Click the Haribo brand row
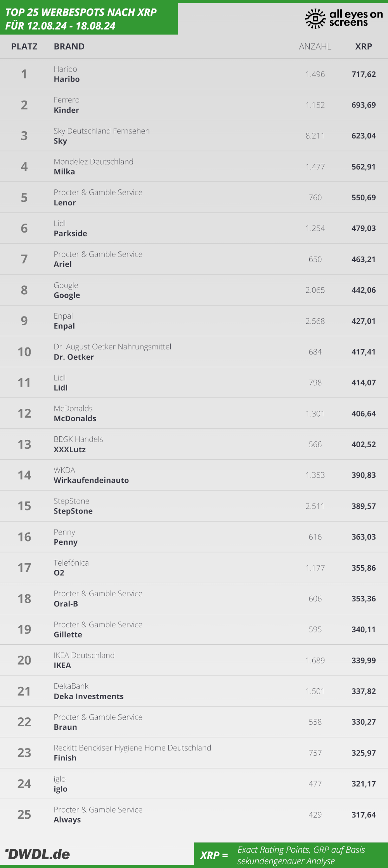Viewport: 388px width, 868px height. [194, 74]
